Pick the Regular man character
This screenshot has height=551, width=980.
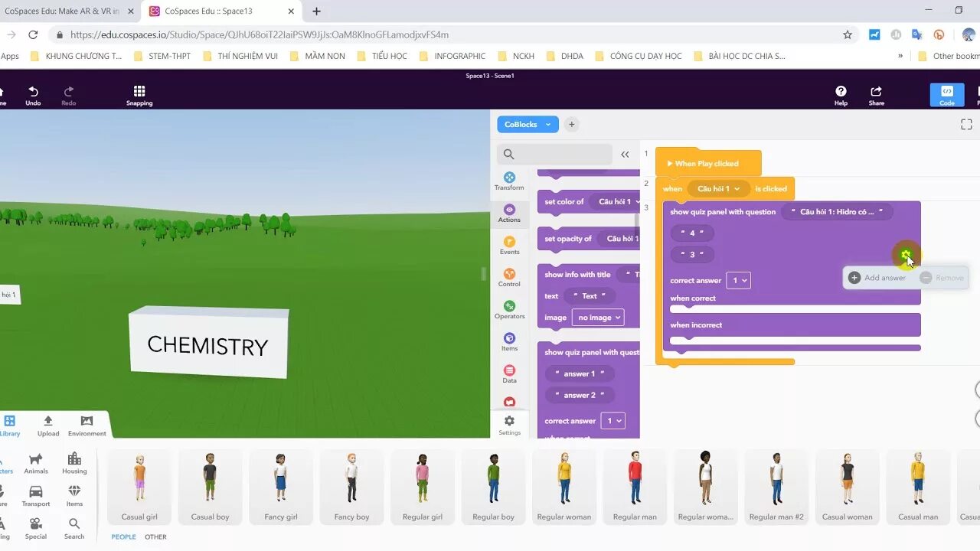point(635,487)
